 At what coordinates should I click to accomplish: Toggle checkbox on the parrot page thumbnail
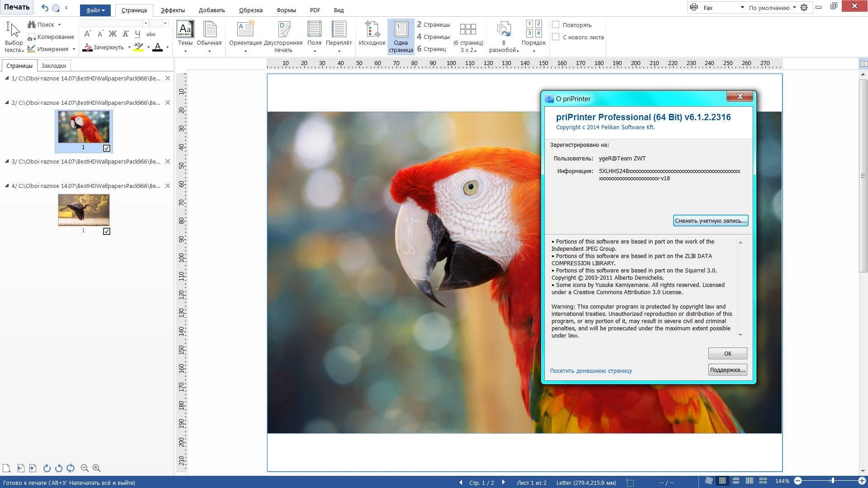pos(107,148)
